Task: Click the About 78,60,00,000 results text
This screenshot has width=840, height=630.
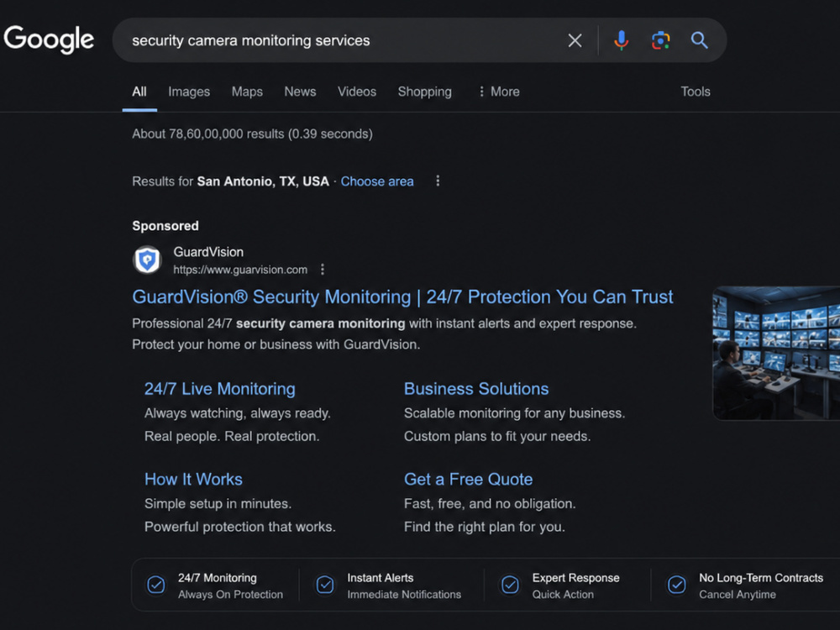Action: pos(252,134)
